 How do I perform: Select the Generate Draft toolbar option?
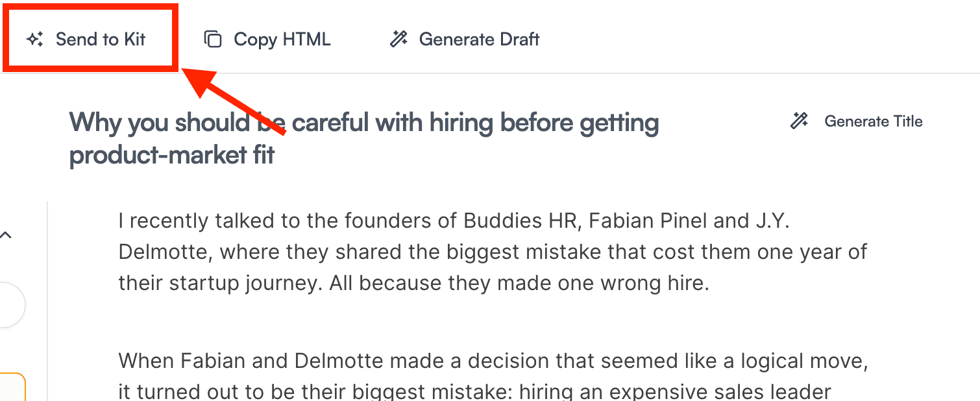[479, 40]
